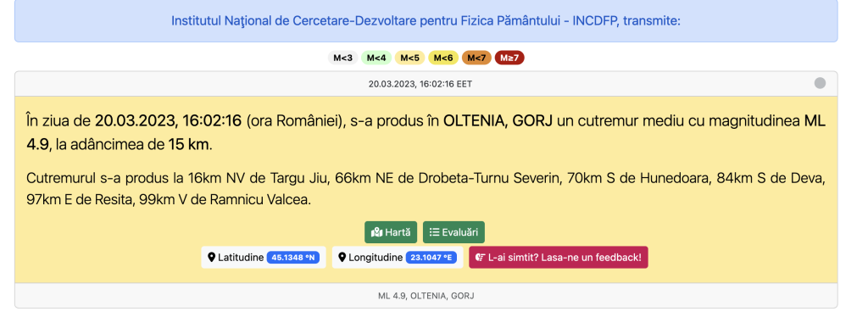The width and height of the screenshot is (868, 317).
Task: Click the list icon inside the Evaluări button
Action: [435, 232]
